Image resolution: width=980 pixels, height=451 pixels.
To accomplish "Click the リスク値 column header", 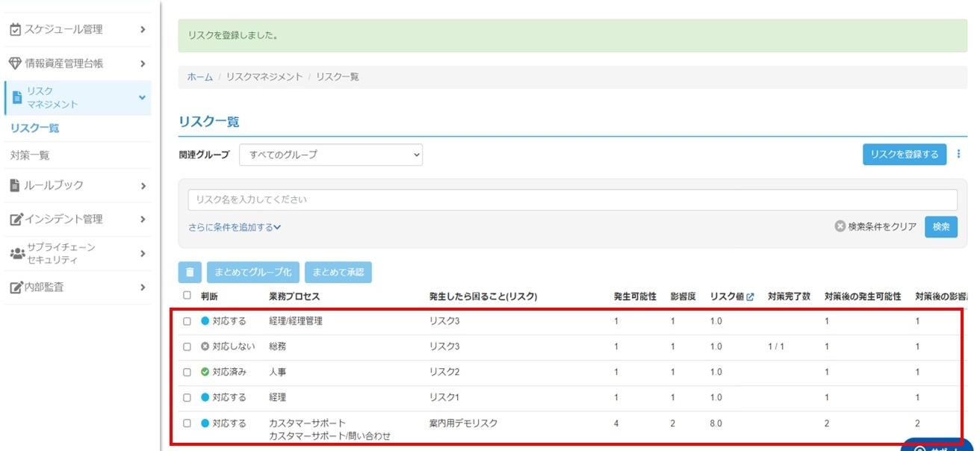I will [x=727, y=296].
